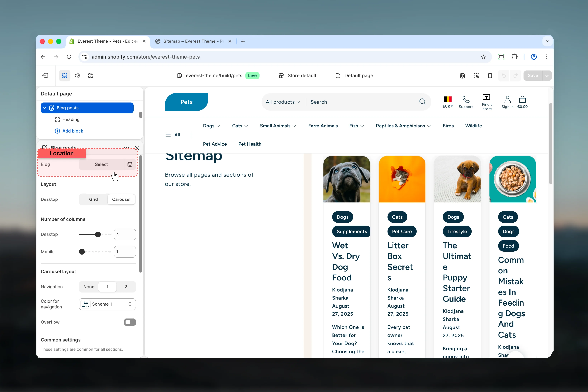Viewport: 588px width, 392px height.
Task: Click the Select blog button
Action: 101,164
